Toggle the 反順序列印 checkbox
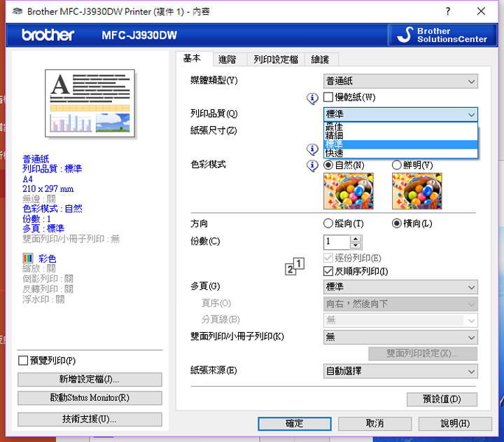The image size is (504, 442). click(328, 271)
